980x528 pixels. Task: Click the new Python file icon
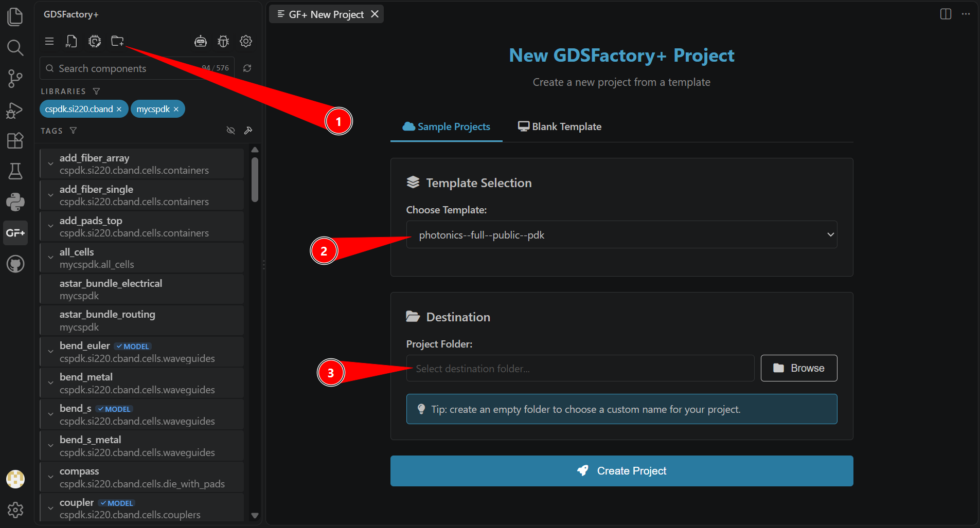(72, 41)
